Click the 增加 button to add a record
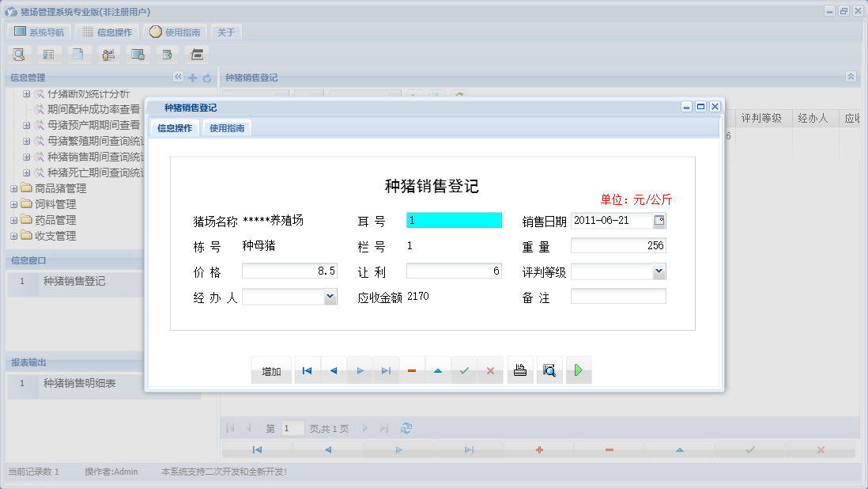This screenshot has width=868, height=489. (271, 370)
